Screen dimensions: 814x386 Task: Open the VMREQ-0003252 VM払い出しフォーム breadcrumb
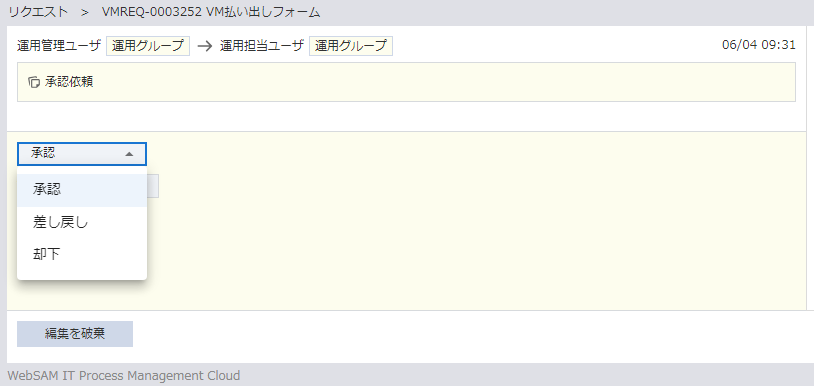click(211, 12)
